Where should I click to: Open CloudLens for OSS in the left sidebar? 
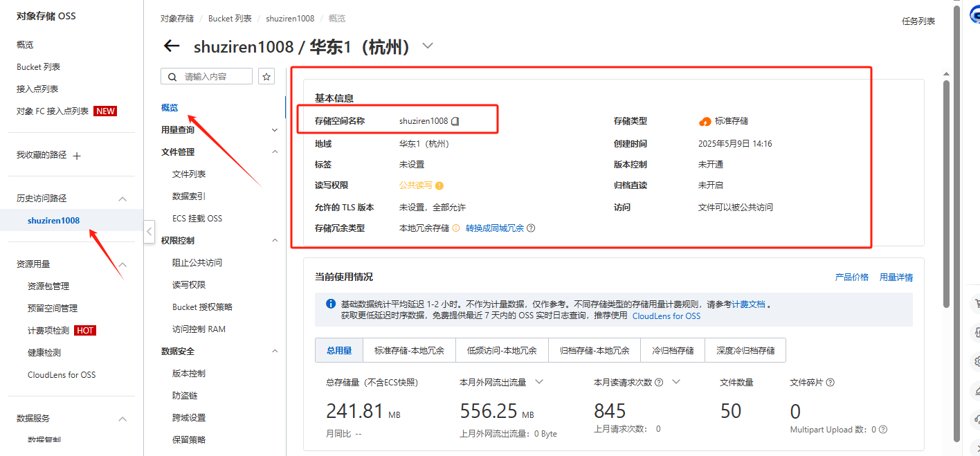point(62,375)
